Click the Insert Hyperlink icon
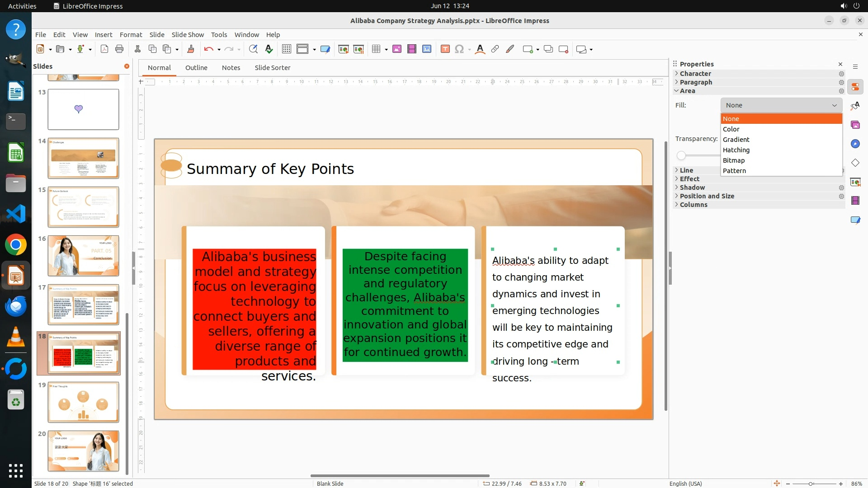Screen dimensions: 868x488 pos(495,49)
